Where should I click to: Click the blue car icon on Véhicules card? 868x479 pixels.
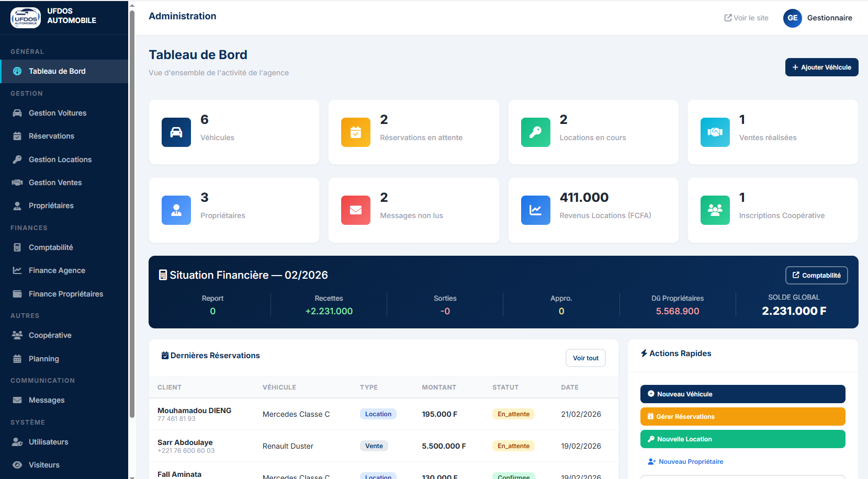tap(176, 132)
